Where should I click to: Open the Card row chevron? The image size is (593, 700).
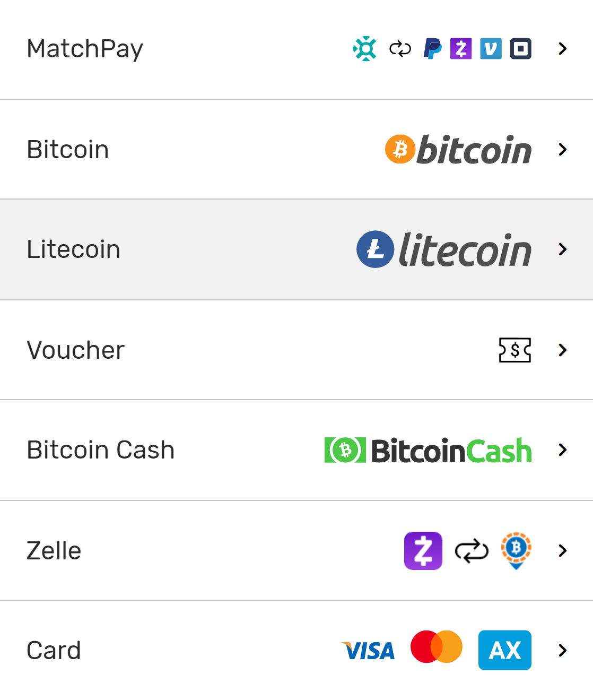click(x=563, y=650)
